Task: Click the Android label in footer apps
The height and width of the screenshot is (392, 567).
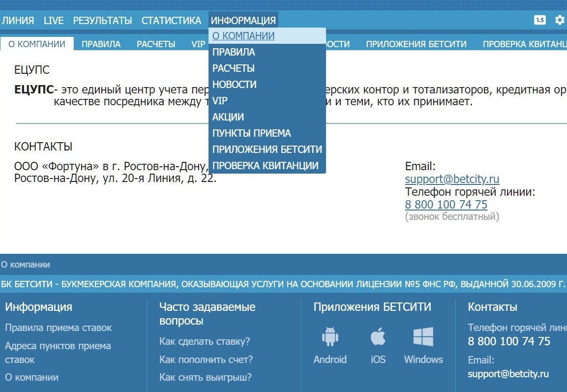Action: 330,360
